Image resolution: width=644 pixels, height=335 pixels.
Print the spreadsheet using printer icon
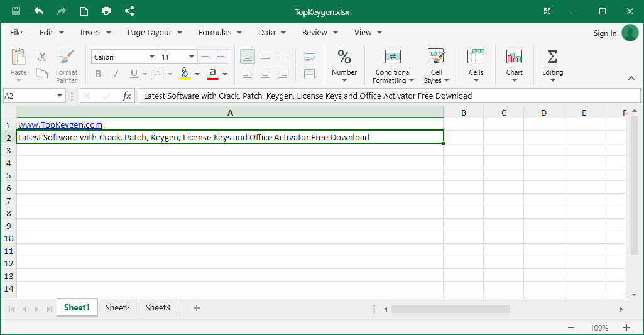[x=106, y=11]
